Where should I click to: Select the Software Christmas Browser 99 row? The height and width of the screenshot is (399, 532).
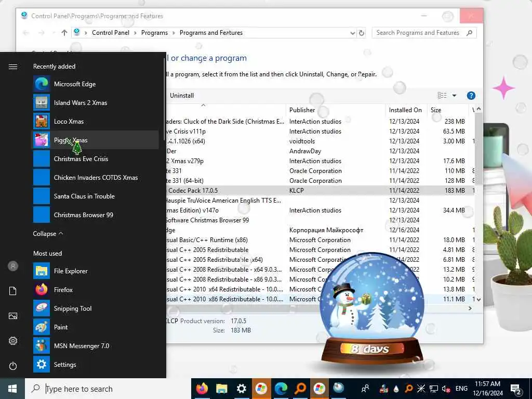(x=320, y=220)
